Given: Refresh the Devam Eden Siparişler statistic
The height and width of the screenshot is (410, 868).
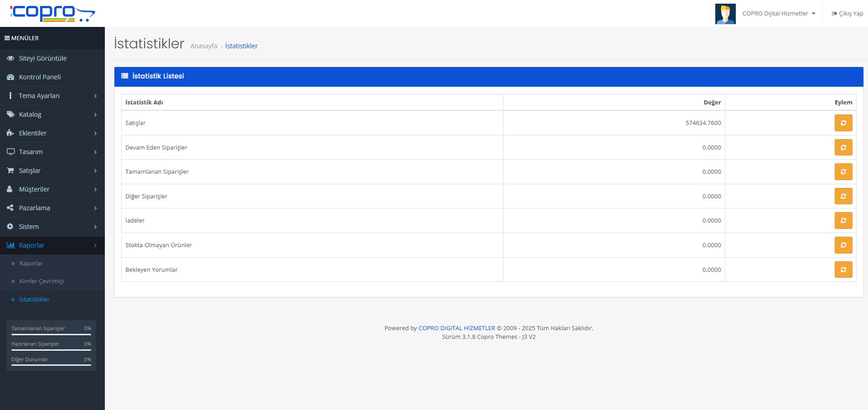Looking at the screenshot, I should point(843,147).
